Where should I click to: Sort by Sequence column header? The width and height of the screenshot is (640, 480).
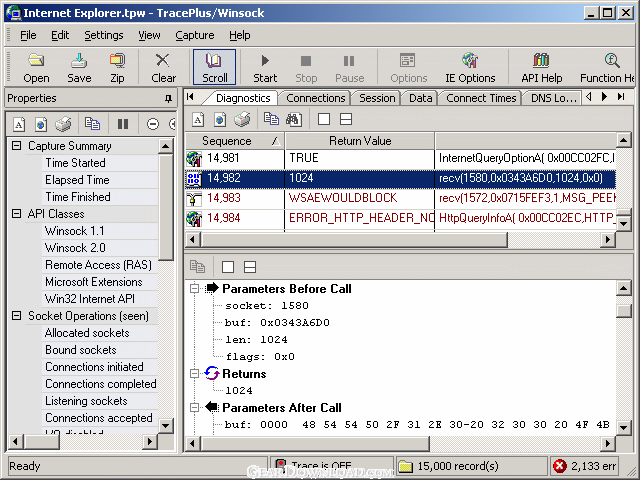[235, 141]
